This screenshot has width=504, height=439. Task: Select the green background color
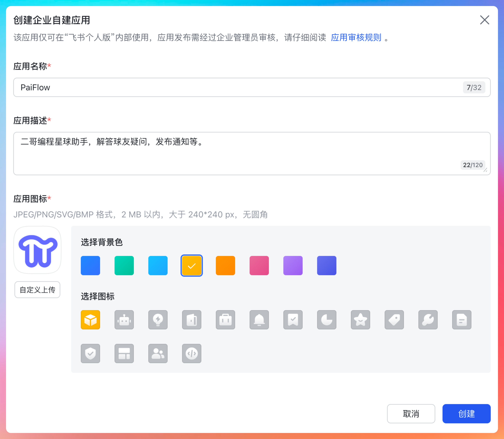(124, 266)
